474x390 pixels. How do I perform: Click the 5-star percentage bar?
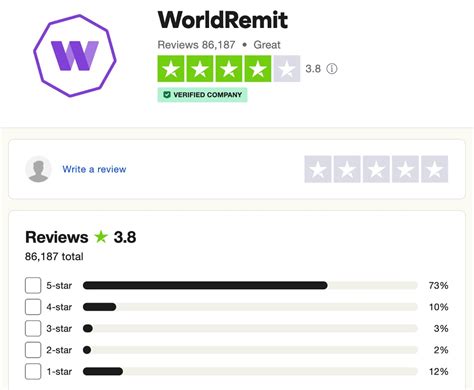click(x=250, y=285)
